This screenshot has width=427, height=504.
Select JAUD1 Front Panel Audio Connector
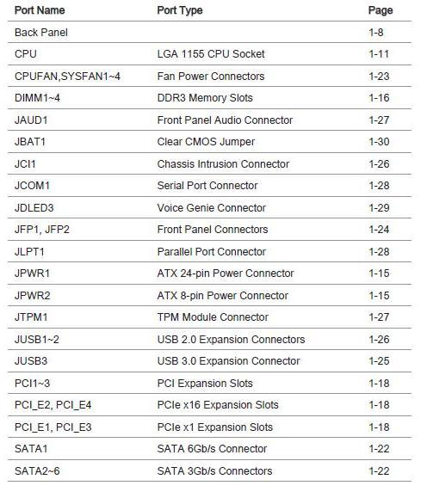pos(209,120)
